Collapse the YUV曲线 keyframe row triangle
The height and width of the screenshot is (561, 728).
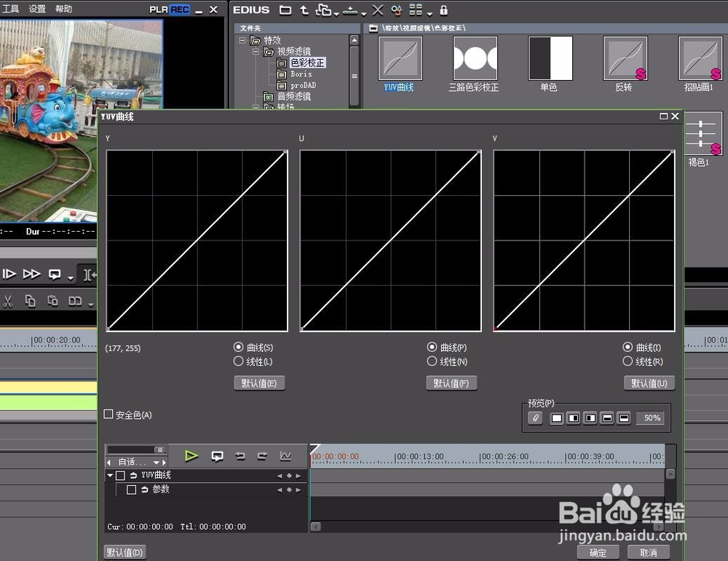[x=110, y=475]
